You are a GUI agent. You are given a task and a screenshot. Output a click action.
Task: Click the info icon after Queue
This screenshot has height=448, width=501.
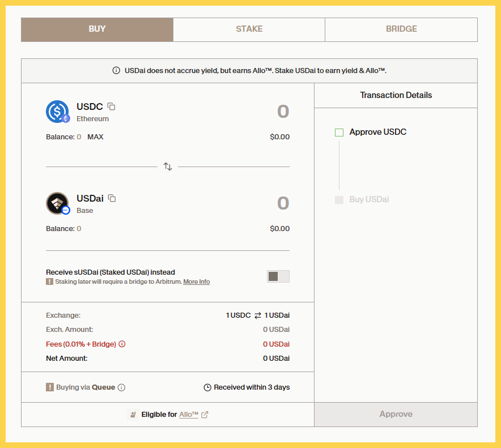pos(121,387)
